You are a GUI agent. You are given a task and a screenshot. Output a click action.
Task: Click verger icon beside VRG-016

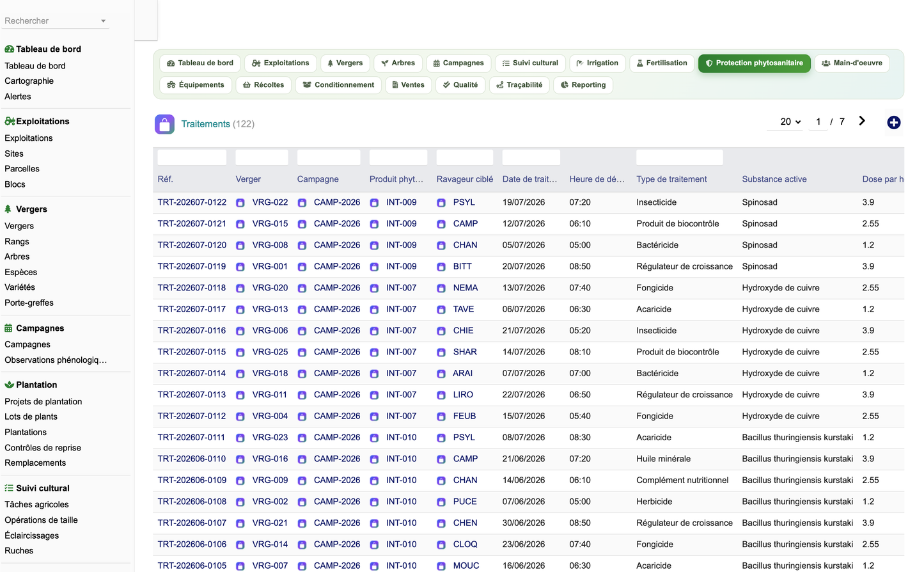pos(240,459)
